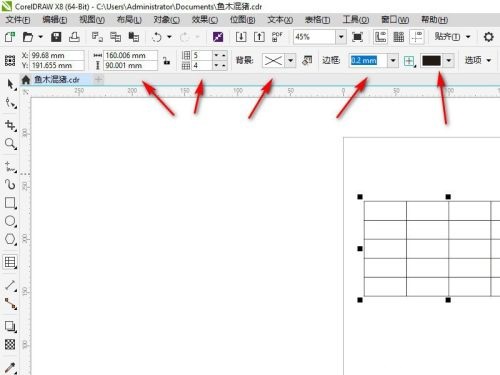Open the outline color dropdown arrow
This screenshot has width=500, height=375.
pos(449,61)
